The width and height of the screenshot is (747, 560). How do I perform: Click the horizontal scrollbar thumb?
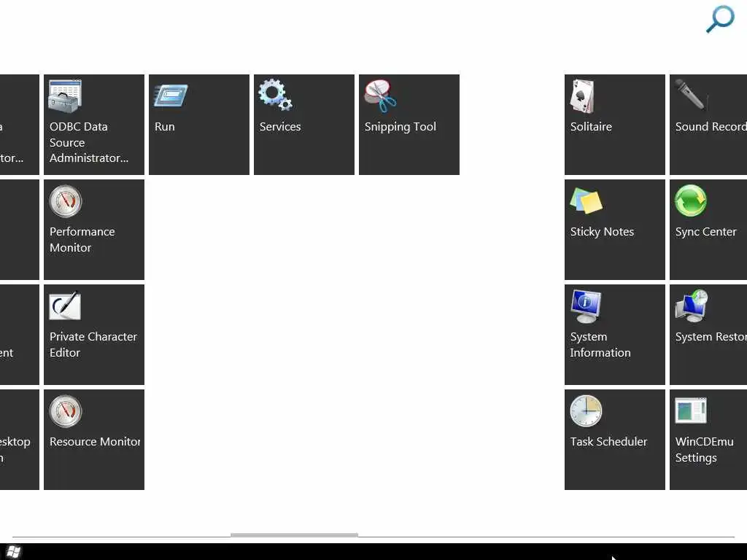pos(294,535)
